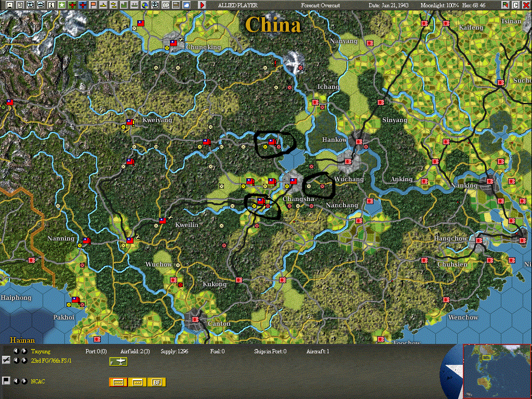Click the orange flag toolbar icon

click(x=93, y=5)
